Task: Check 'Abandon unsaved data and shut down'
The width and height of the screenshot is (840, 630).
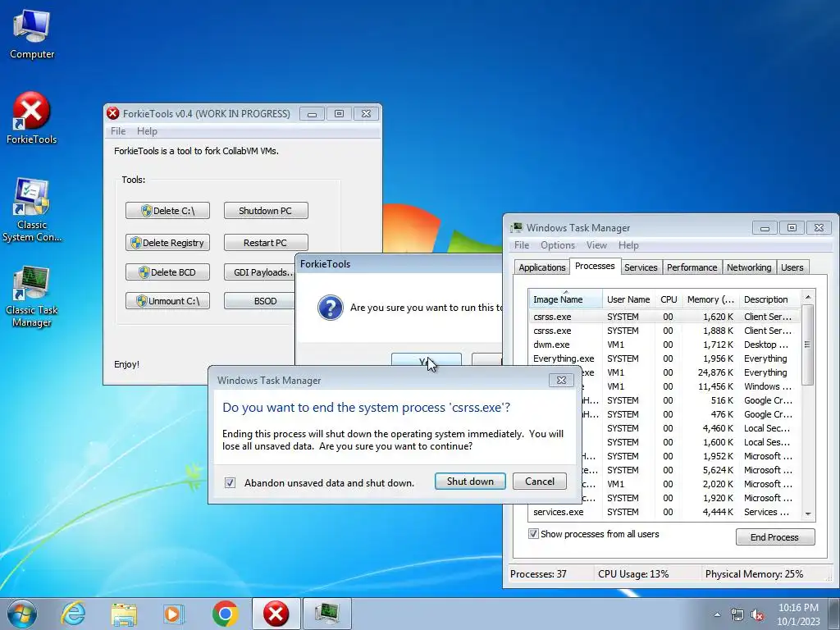Action: 230,482
